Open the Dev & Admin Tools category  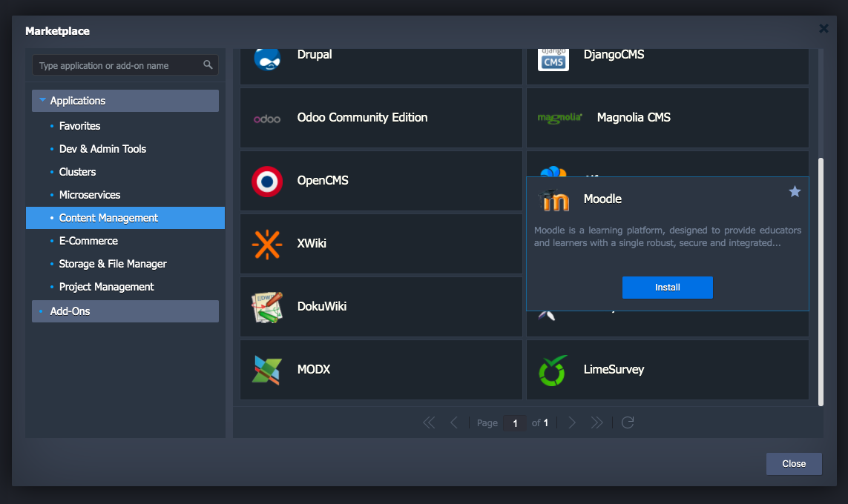[x=102, y=149]
